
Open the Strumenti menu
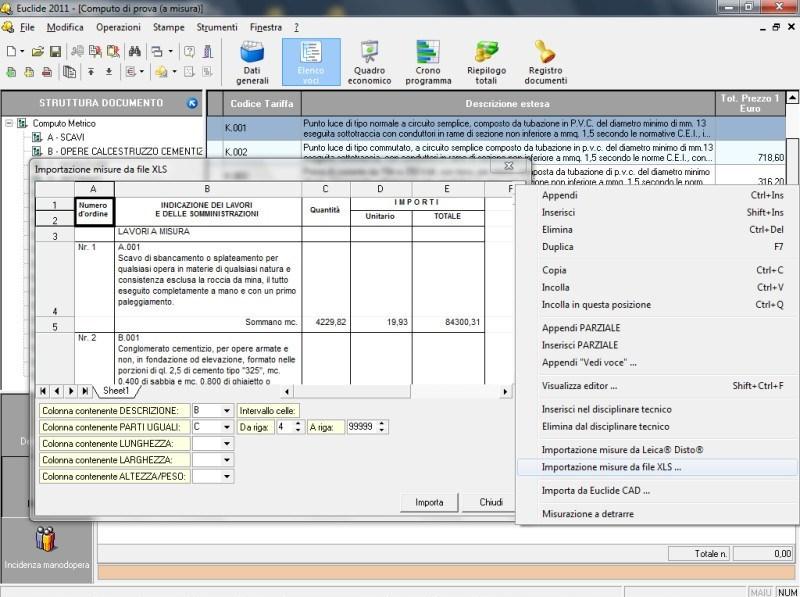tap(219, 27)
